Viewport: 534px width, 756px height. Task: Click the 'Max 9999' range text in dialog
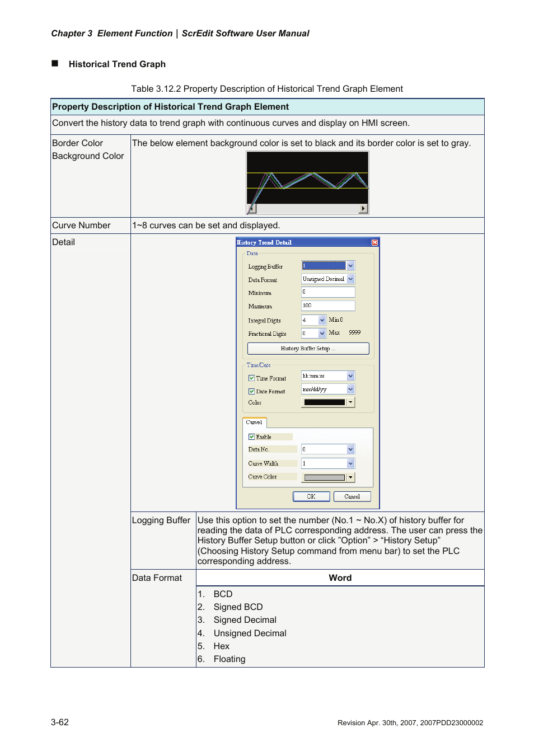tap(345, 332)
